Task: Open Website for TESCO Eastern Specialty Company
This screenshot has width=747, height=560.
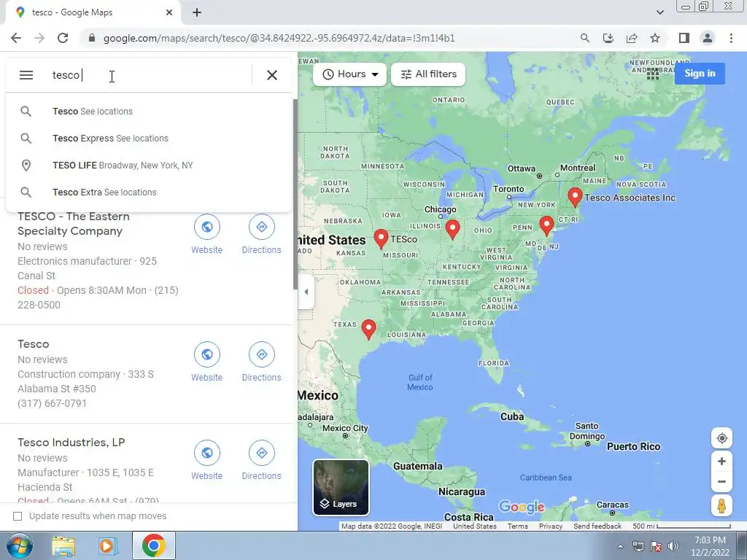Action: (x=206, y=235)
